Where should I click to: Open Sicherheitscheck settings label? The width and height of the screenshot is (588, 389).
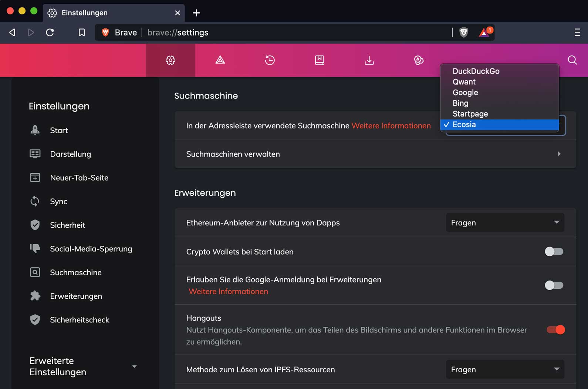(x=80, y=320)
